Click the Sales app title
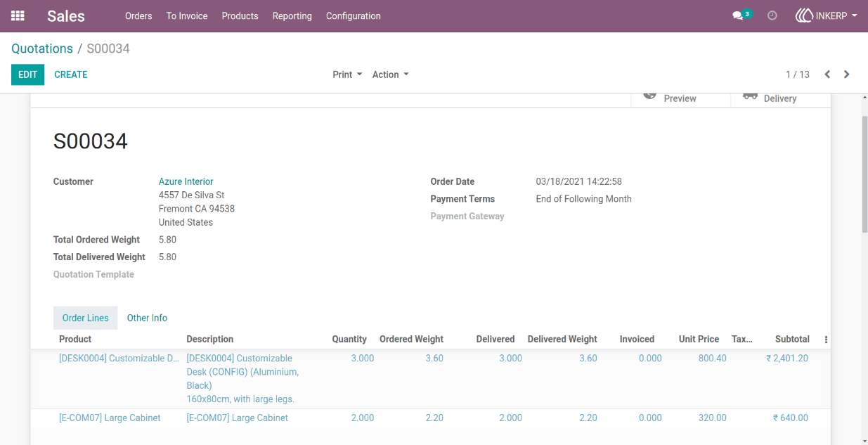Viewport: 868px width, 445px height. tap(66, 15)
